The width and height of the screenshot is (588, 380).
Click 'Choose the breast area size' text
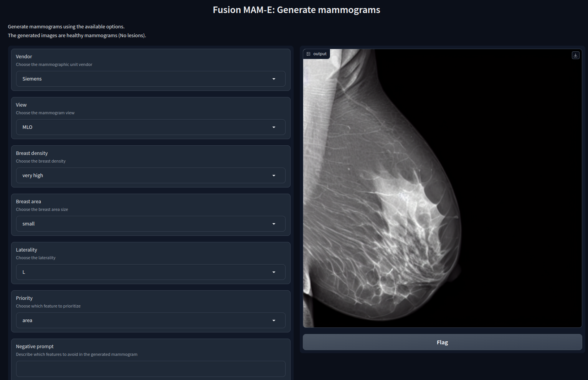[x=42, y=209]
